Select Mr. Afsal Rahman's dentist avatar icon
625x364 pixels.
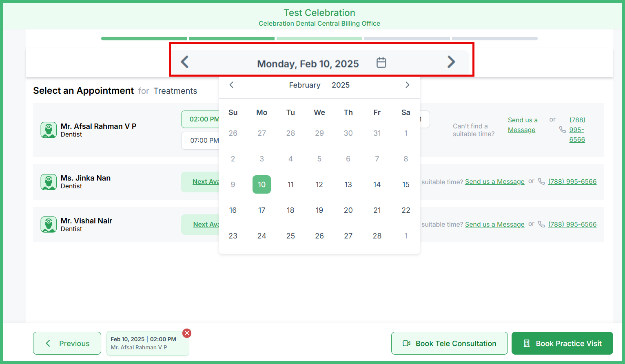pyautogui.click(x=49, y=130)
